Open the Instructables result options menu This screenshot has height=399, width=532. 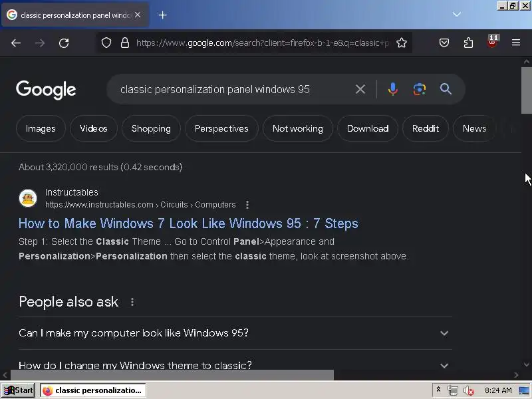(247, 205)
